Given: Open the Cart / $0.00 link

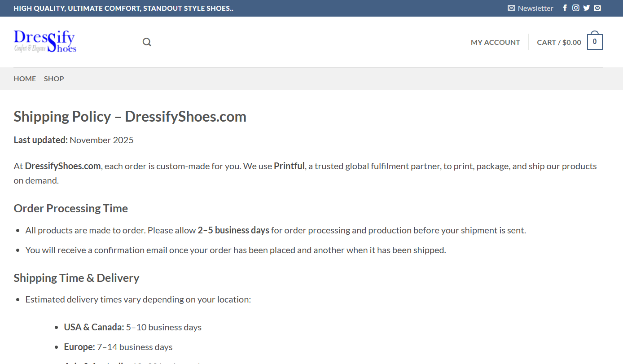Looking at the screenshot, I should click(x=559, y=42).
